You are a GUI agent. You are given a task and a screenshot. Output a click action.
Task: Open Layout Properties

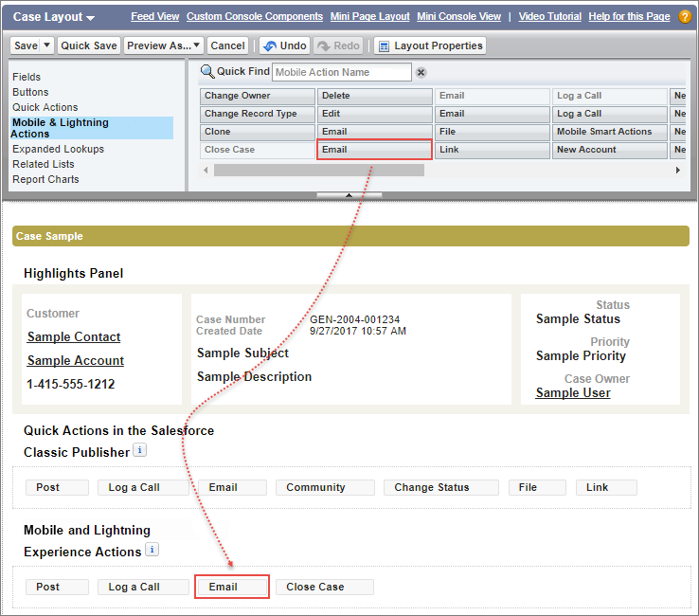click(430, 45)
